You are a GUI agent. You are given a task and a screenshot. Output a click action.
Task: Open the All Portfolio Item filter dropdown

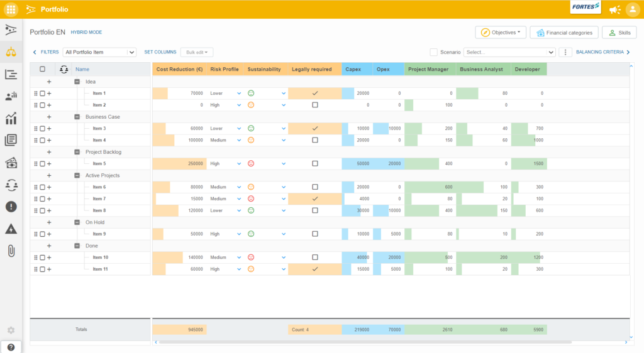[x=99, y=52]
